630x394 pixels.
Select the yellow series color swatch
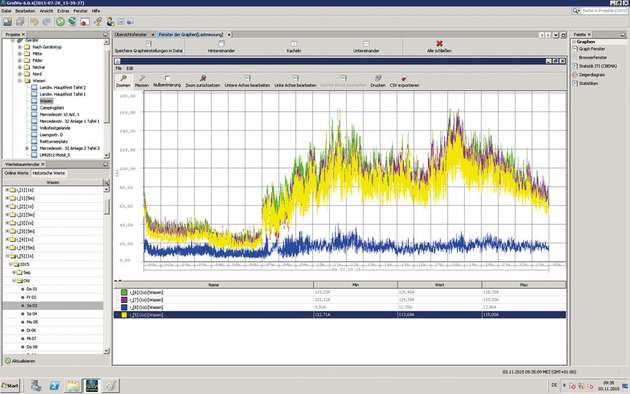[x=124, y=315]
